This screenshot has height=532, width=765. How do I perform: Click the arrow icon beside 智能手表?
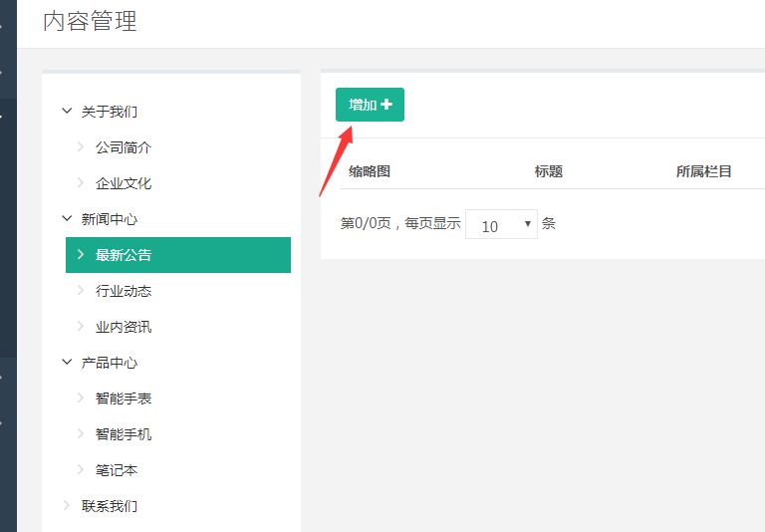[x=81, y=399]
